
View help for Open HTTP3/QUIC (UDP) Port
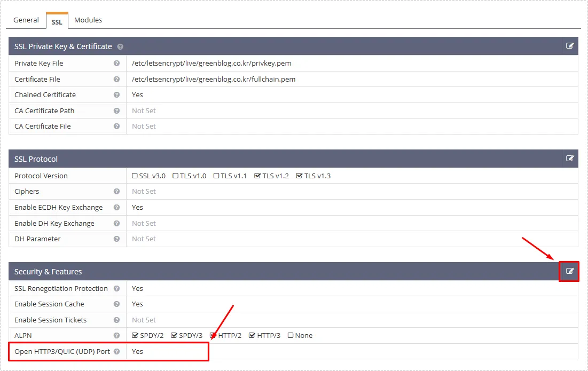tap(117, 351)
